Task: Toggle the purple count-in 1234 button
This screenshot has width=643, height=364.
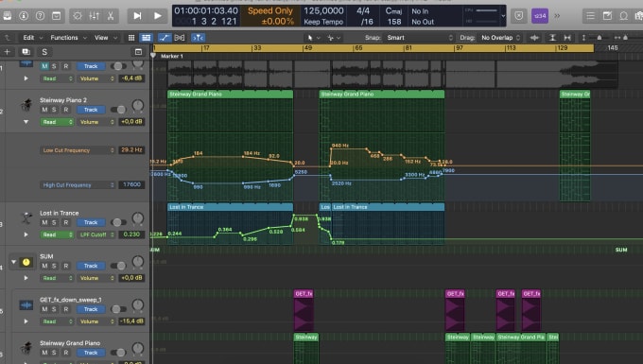Action: [x=540, y=16]
